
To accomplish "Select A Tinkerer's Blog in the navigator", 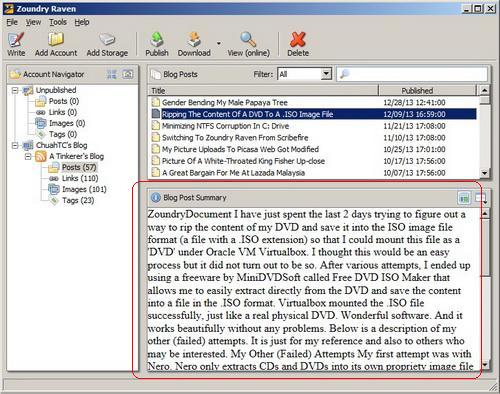I will pyautogui.click(x=76, y=156).
